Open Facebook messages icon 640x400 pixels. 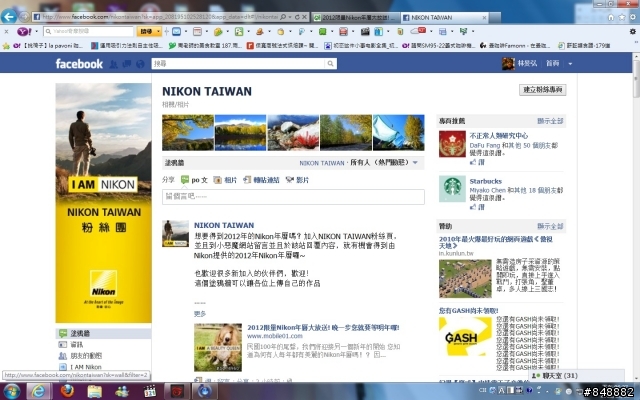click(127, 64)
